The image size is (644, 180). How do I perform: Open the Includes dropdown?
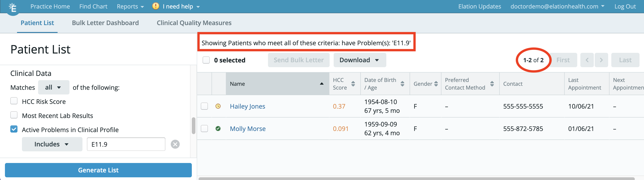[52, 144]
